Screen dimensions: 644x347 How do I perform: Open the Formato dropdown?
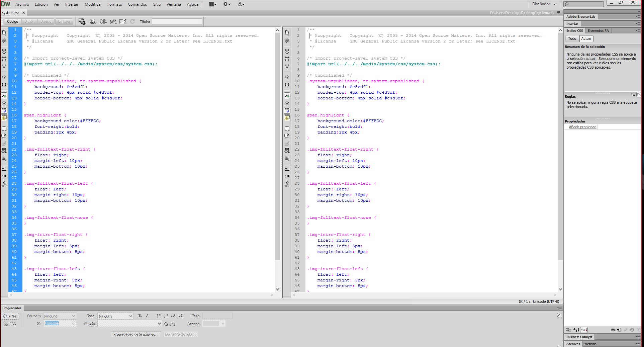point(60,316)
